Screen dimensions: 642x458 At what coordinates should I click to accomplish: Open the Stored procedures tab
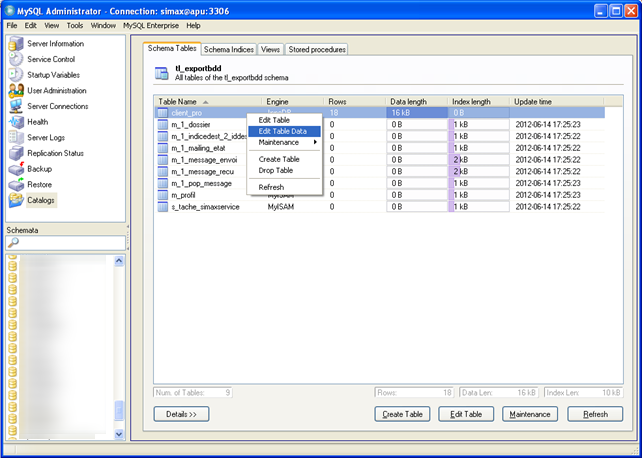pos(317,49)
